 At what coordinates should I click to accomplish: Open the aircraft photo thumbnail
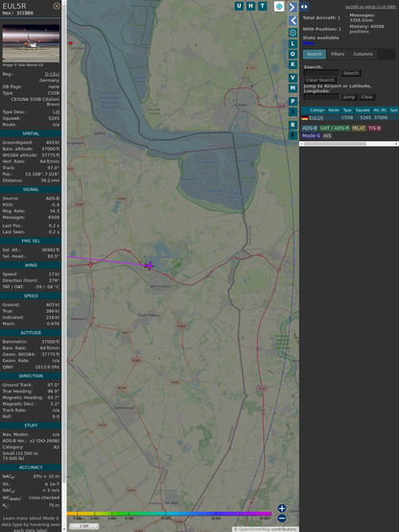31,43
